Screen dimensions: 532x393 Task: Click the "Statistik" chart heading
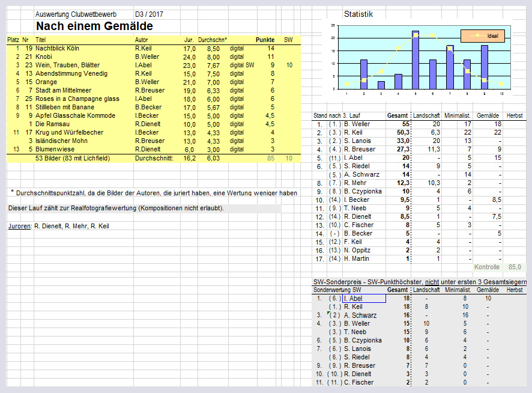(358, 14)
